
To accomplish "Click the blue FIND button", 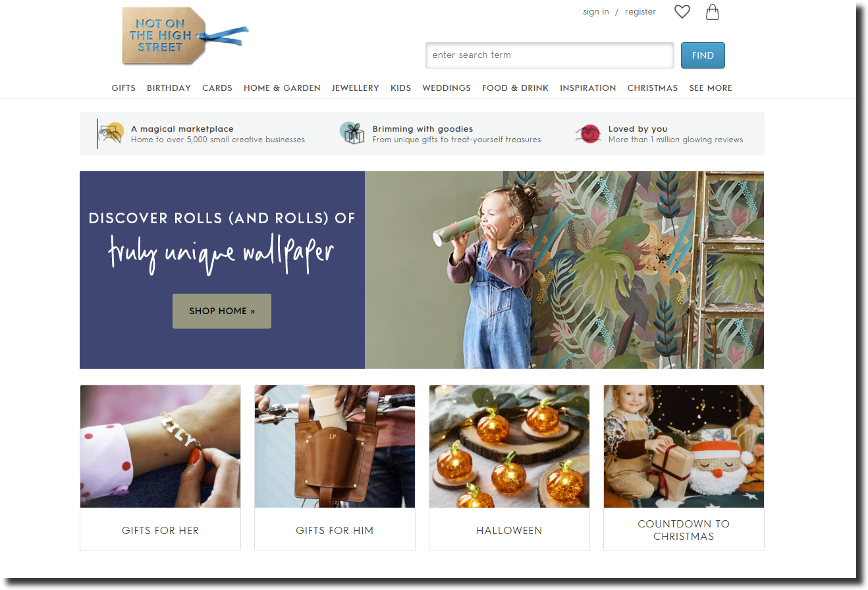I will [x=703, y=55].
